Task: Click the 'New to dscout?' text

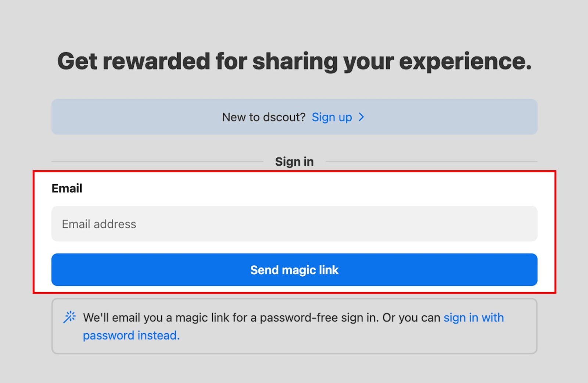Action: (x=263, y=117)
